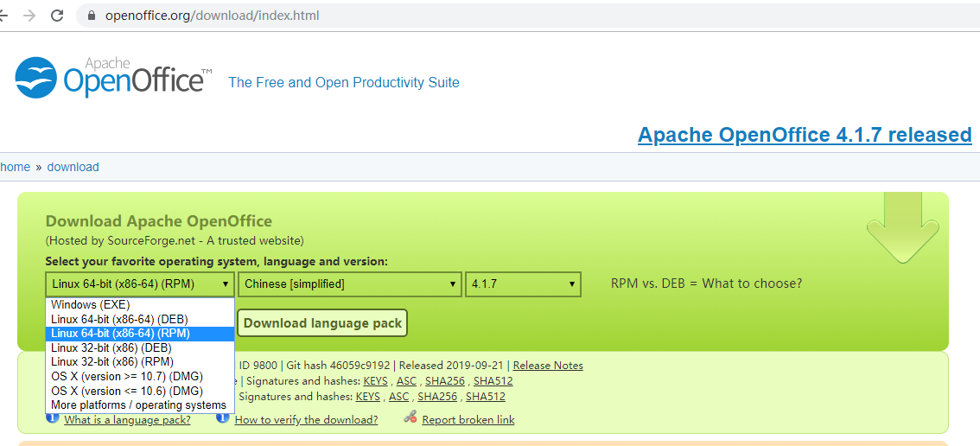Open ASC link in second hashes row

[399, 397]
